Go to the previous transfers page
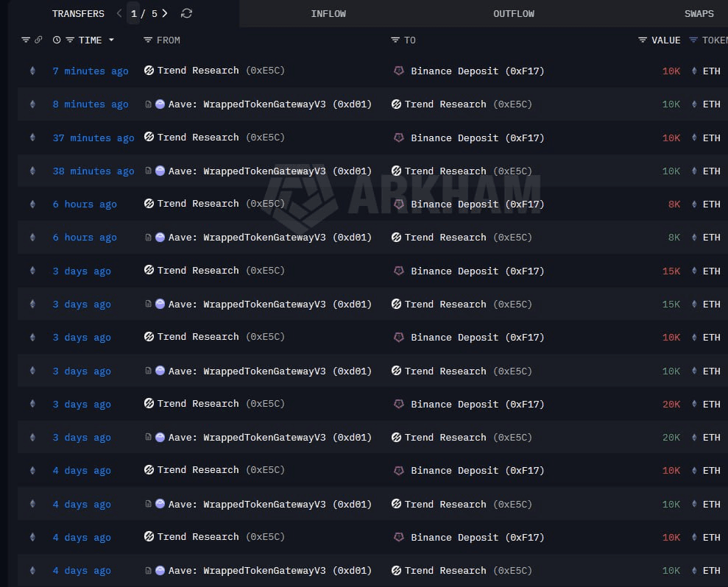 point(119,13)
